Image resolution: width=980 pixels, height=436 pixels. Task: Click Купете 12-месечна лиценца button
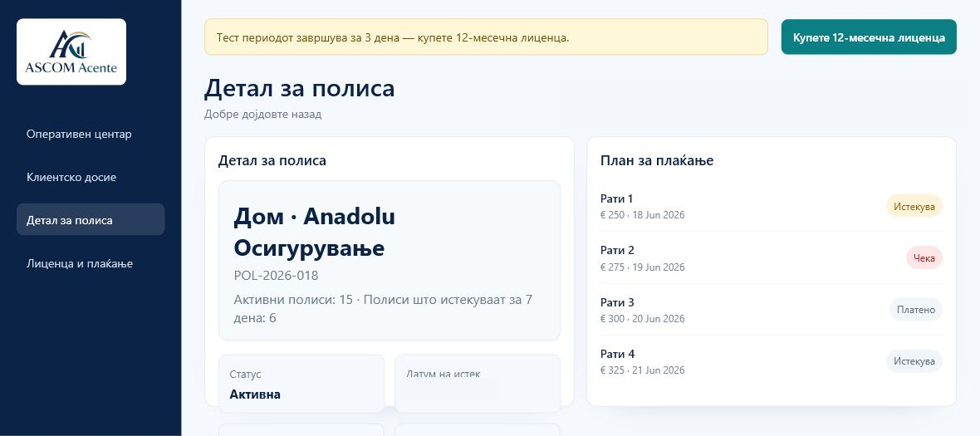[869, 37]
